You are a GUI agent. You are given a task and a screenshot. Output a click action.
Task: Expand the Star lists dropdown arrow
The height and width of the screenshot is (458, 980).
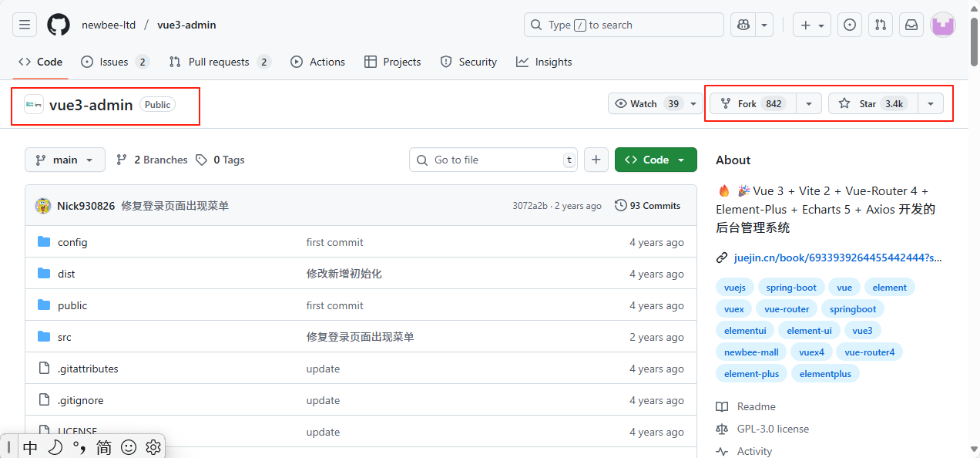931,103
